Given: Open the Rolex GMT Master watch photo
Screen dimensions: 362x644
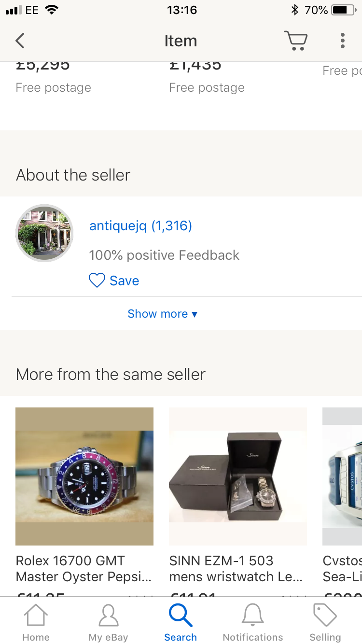Looking at the screenshot, I should pos(84,476).
